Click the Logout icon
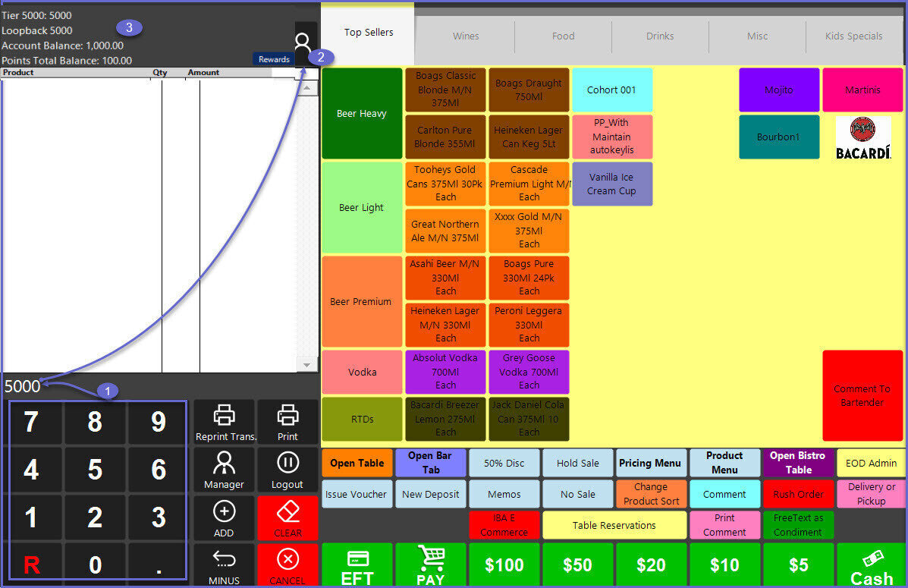This screenshot has width=908, height=588. click(287, 463)
